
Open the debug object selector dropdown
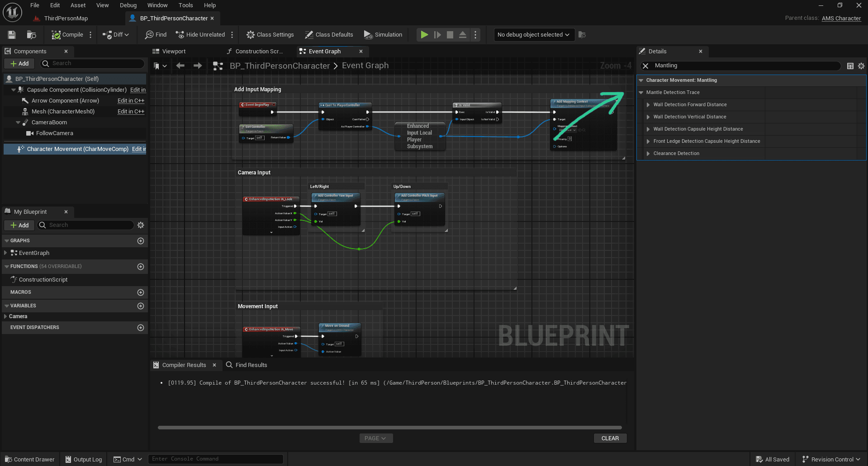tap(534, 35)
